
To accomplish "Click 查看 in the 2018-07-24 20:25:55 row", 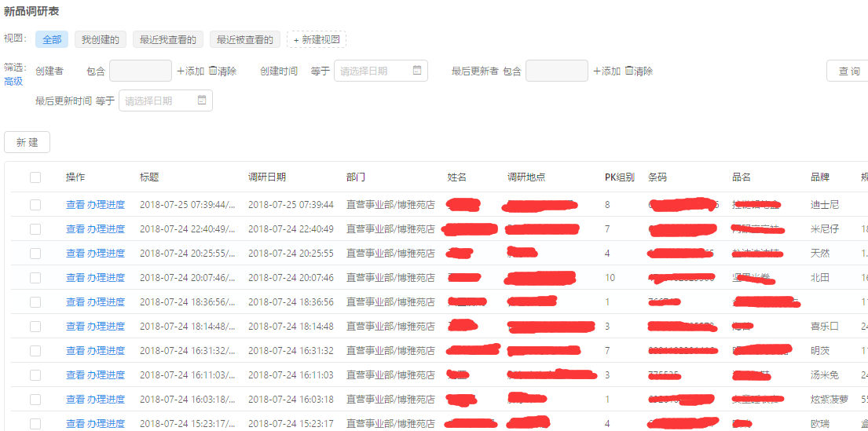I will [x=75, y=254].
